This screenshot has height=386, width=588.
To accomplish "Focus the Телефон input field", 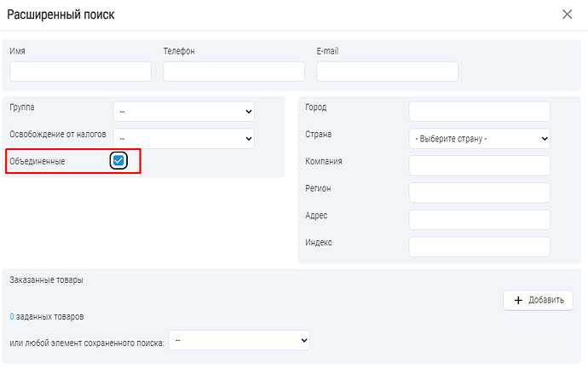I will [x=233, y=72].
